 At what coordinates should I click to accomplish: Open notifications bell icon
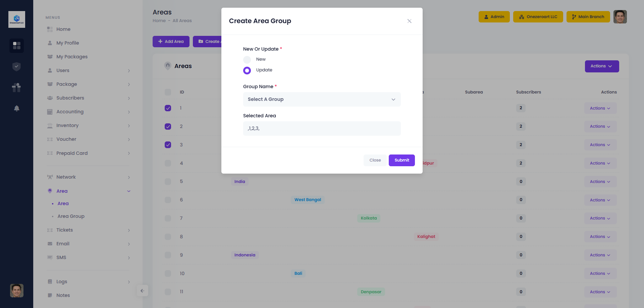(x=16, y=108)
